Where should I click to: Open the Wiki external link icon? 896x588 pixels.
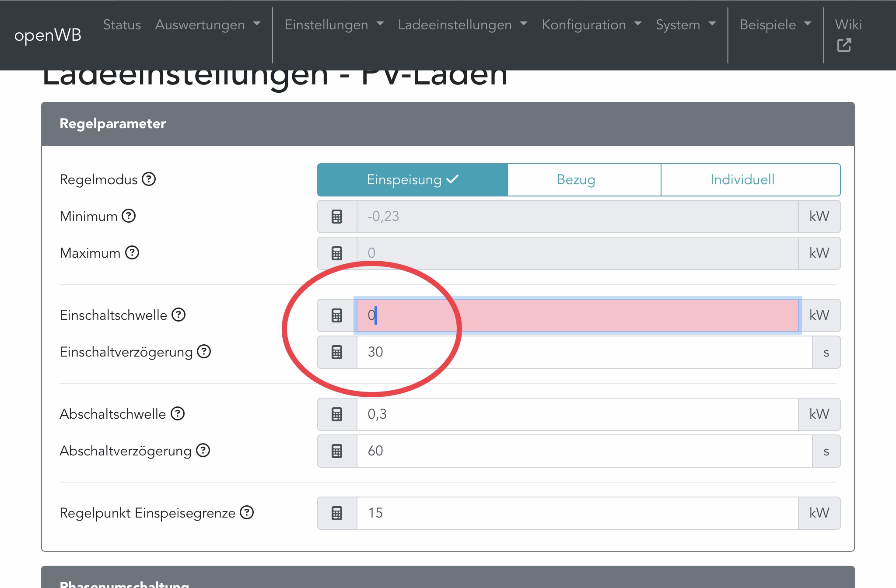pyautogui.click(x=844, y=45)
